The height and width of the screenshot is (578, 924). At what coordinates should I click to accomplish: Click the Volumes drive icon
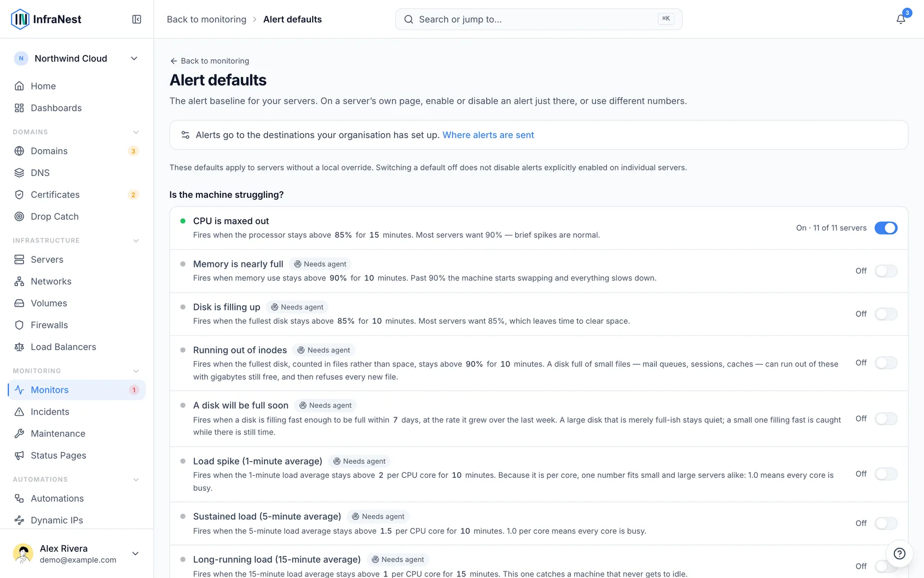(19, 303)
